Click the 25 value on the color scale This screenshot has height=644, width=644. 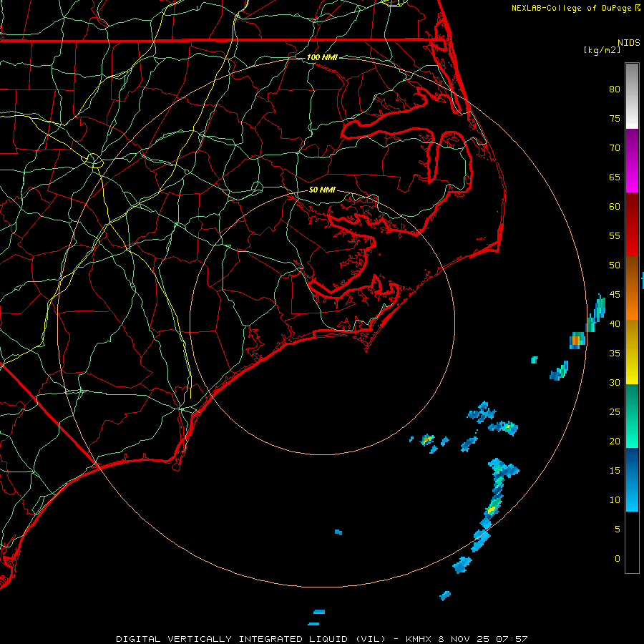point(615,412)
